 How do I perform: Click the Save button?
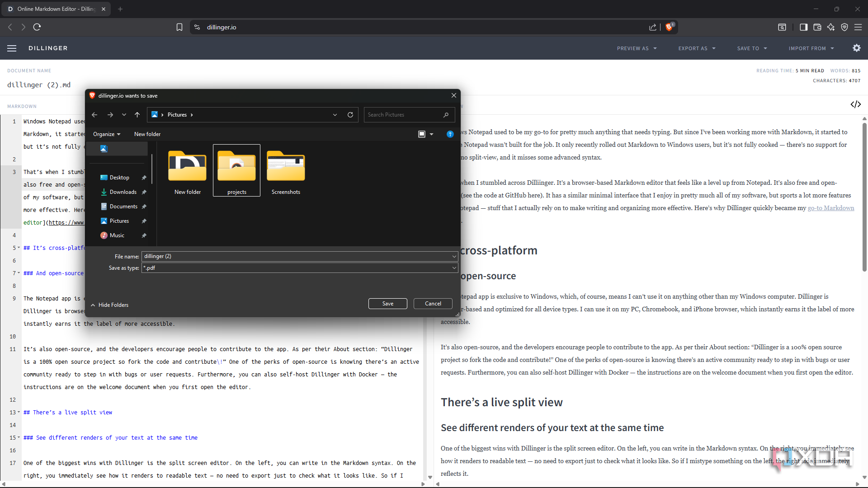(388, 304)
